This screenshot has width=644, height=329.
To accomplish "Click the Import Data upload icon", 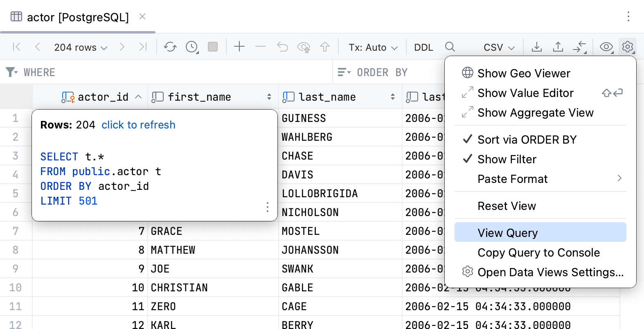I will click(x=558, y=47).
